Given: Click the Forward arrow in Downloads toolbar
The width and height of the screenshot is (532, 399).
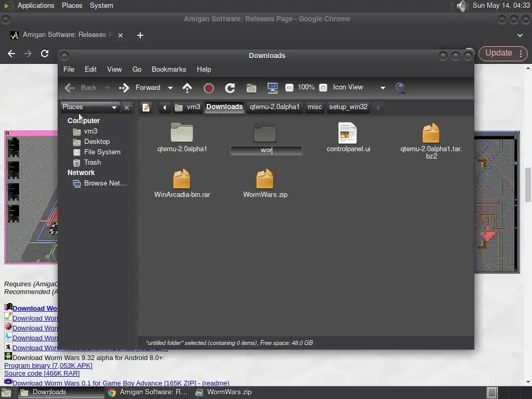Looking at the screenshot, I should pyautogui.click(x=124, y=88).
